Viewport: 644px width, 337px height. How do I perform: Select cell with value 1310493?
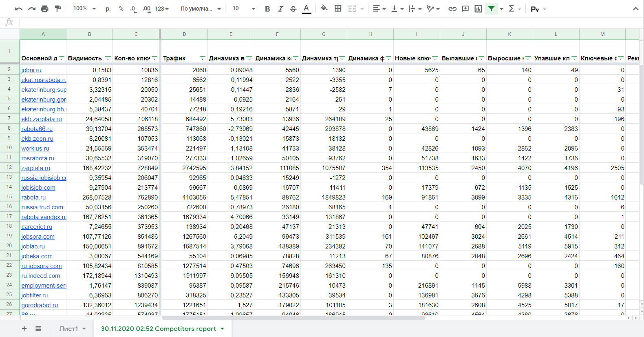point(136,276)
